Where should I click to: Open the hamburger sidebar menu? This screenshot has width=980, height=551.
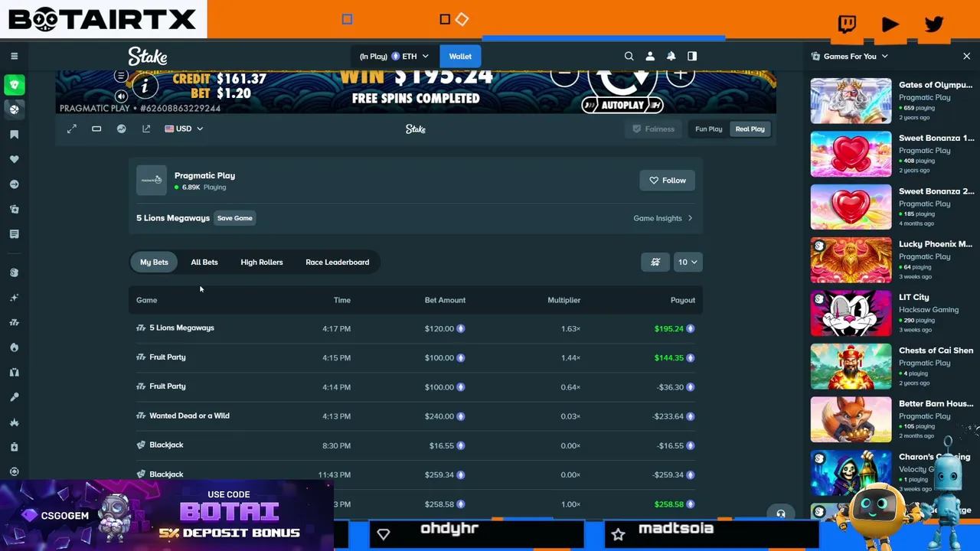coord(14,56)
